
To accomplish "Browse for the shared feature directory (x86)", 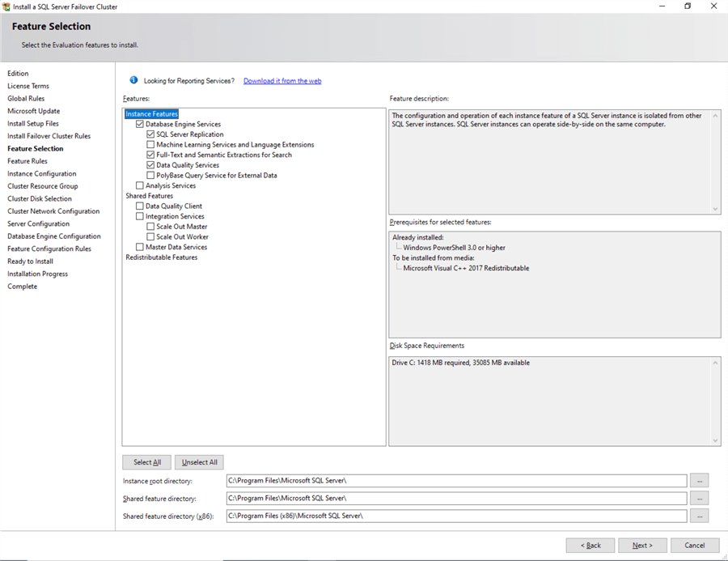I will [x=699, y=516].
